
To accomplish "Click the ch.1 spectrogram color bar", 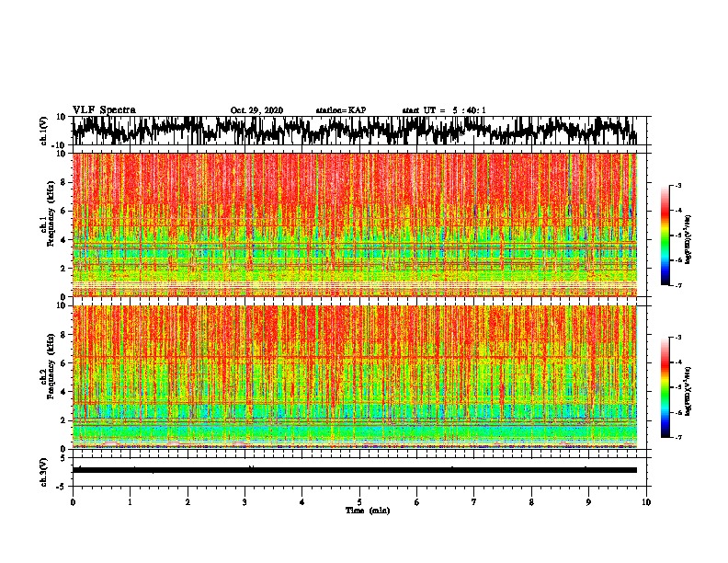I will tap(665, 236).
